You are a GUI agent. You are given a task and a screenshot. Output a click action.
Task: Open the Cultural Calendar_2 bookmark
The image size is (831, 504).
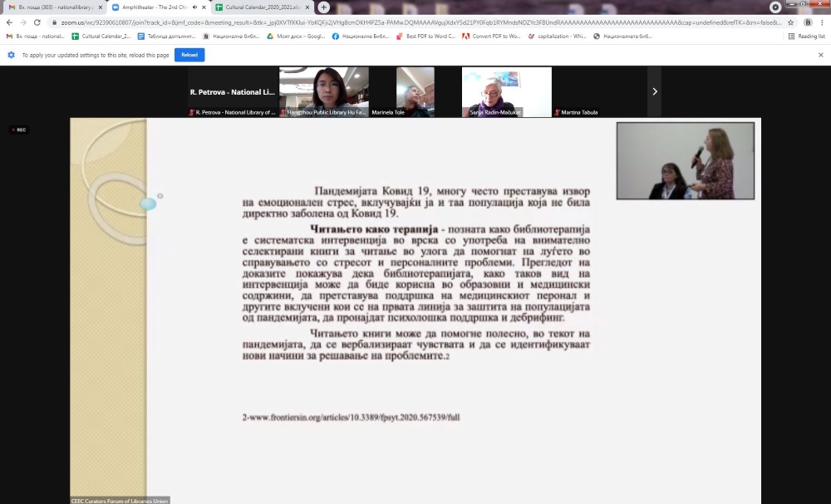point(101,37)
